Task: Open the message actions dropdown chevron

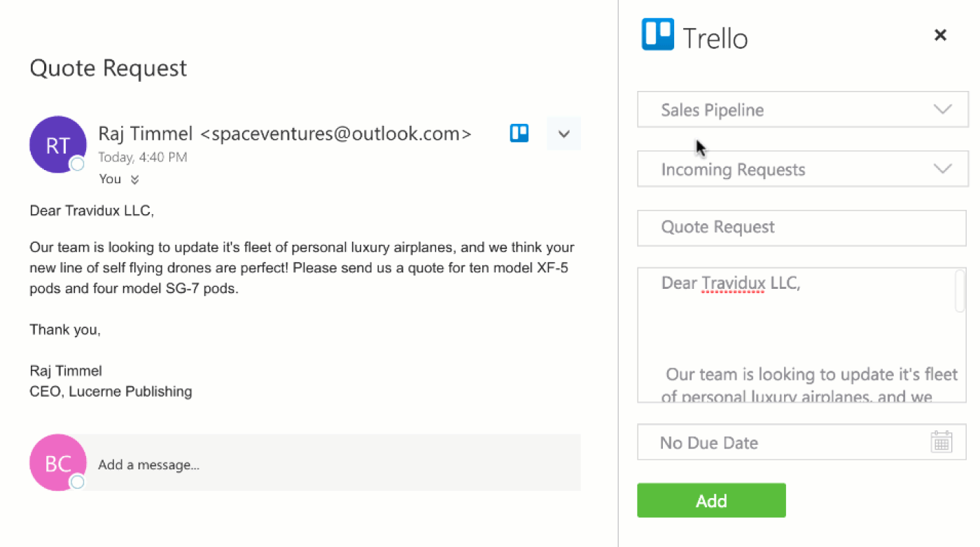Action: coord(563,133)
